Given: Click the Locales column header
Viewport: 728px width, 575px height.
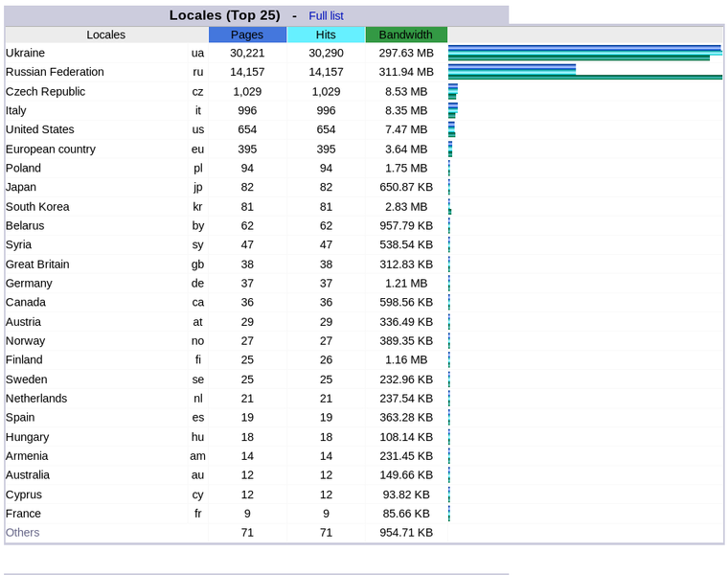Looking at the screenshot, I should [105, 34].
